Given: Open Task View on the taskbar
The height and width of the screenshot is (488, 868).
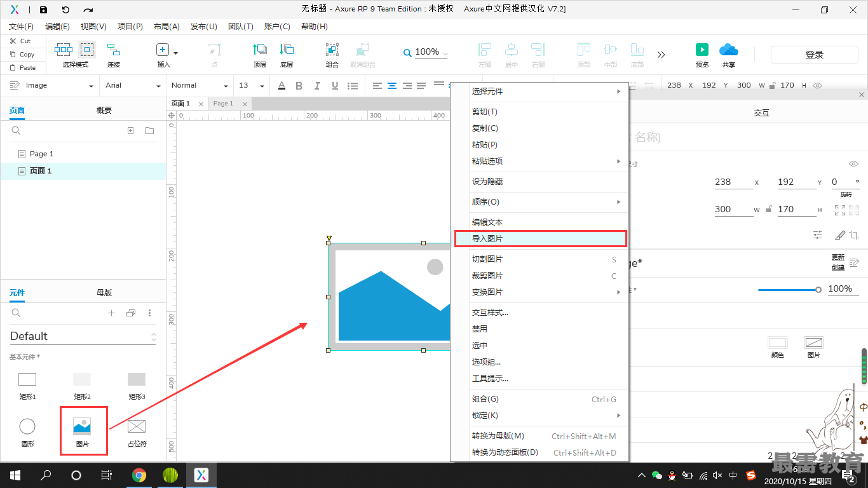Looking at the screenshot, I should [107, 475].
